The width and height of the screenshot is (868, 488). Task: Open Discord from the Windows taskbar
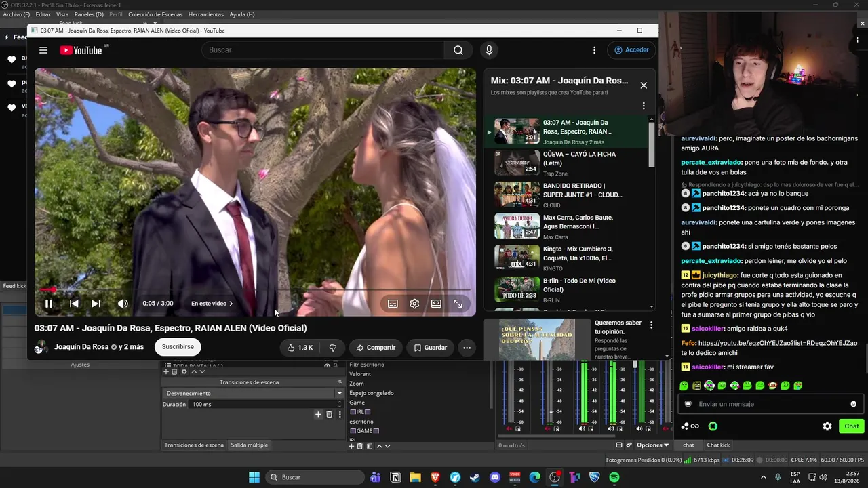[x=495, y=477]
